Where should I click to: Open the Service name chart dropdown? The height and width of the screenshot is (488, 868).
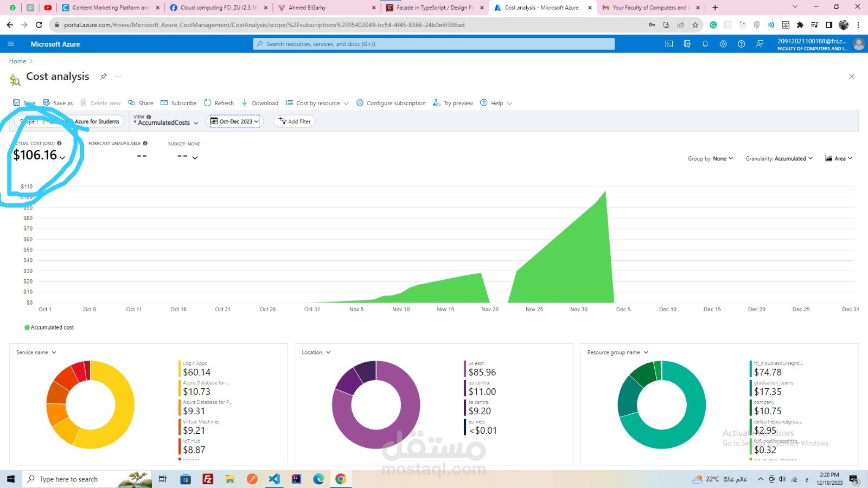[36, 352]
